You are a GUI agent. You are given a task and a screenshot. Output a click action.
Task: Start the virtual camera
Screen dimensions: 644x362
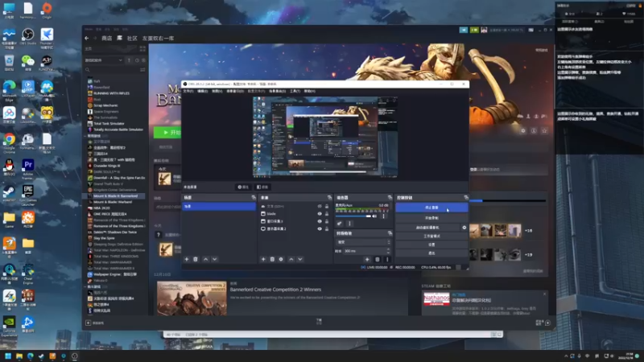coord(427,228)
